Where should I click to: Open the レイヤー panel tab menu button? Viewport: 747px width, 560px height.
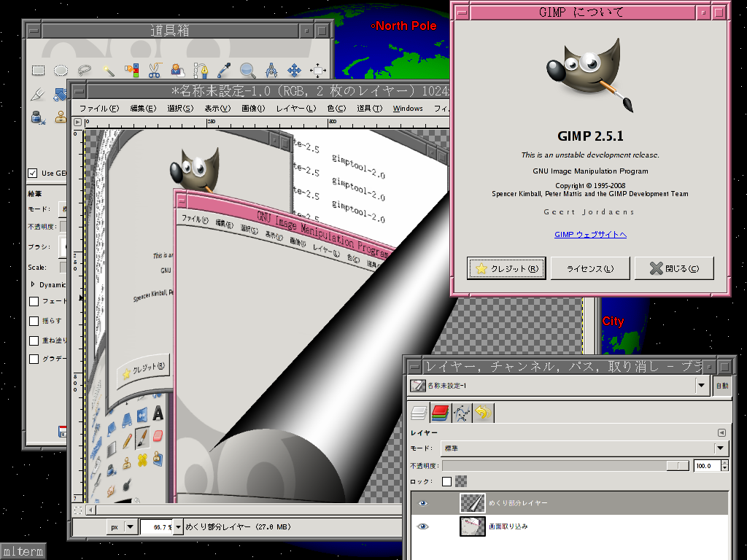click(x=721, y=433)
